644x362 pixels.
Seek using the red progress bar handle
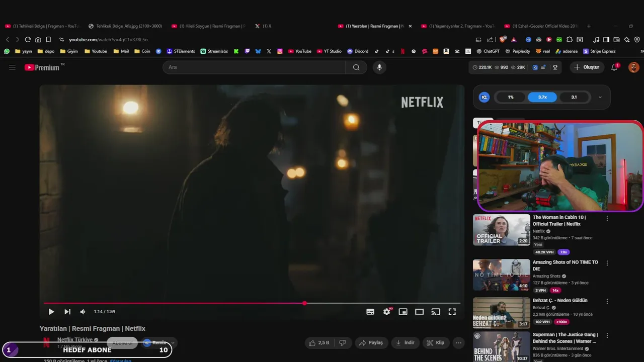(304, 303)
